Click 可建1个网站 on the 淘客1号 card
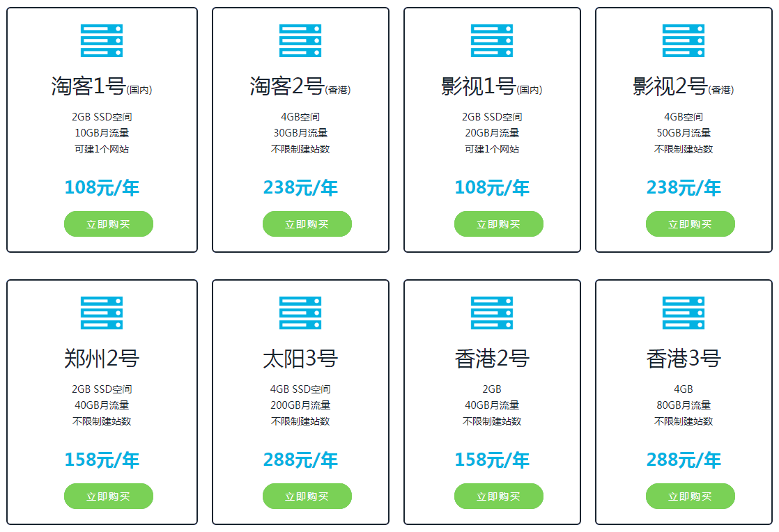Viewport: 779px width, 532px height. click(102, 149)
